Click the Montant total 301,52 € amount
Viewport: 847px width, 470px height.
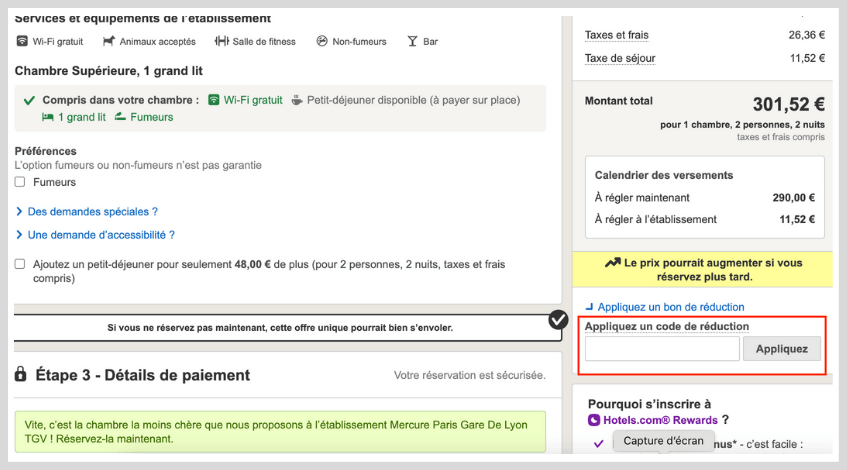click(x=789, y=104)
